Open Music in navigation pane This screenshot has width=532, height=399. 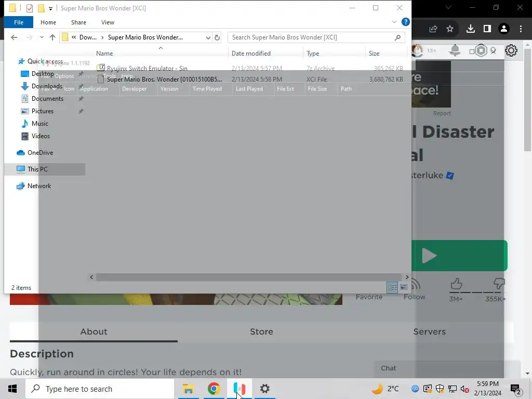pyautogui.click(x=39, y=124)
